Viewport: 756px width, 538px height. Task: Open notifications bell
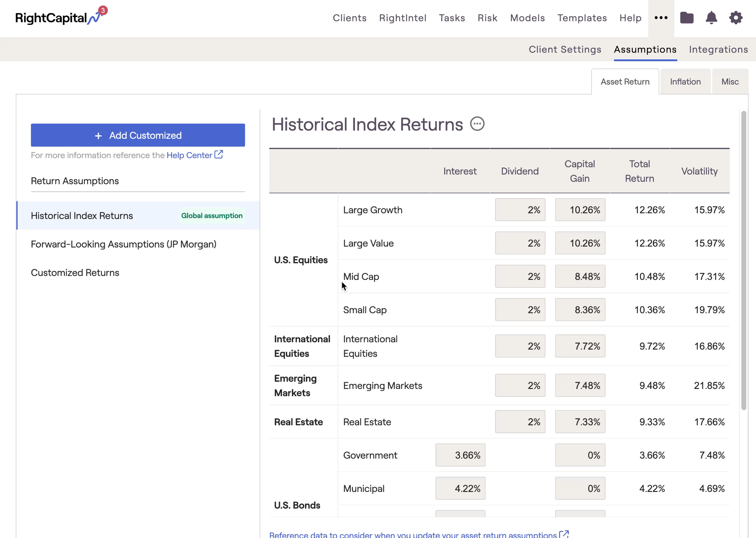point(711,18)
